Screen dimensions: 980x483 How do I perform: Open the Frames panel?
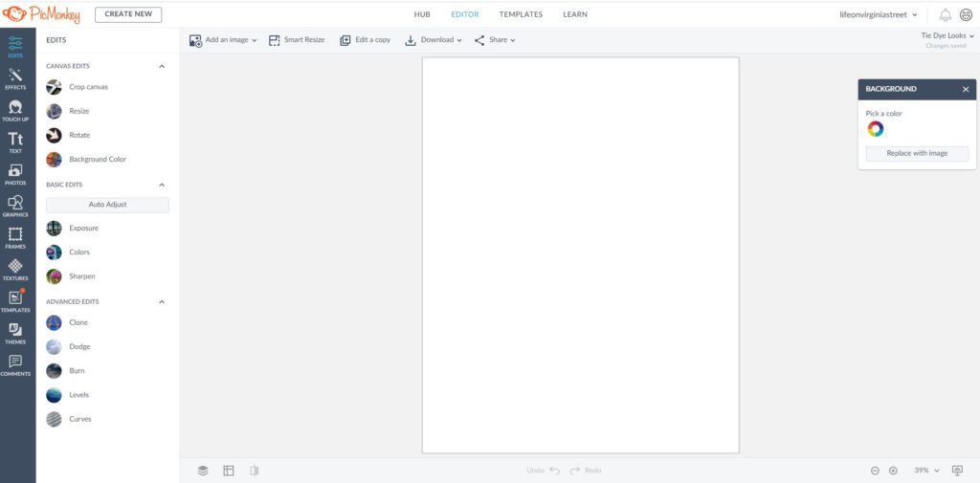15,237
